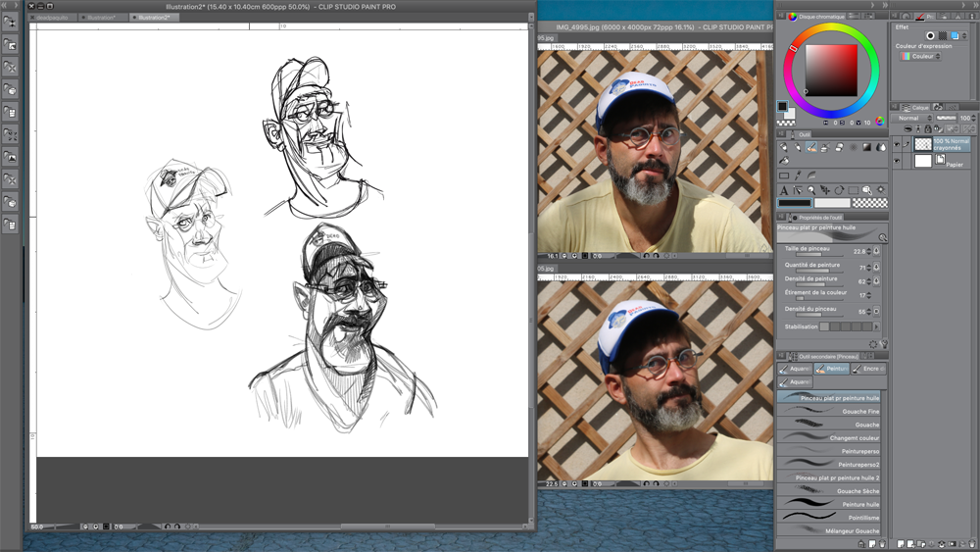Select the Eraser tool in the tool palette
980x552 pixels.
pyautogui.click(x=839, y=147)
